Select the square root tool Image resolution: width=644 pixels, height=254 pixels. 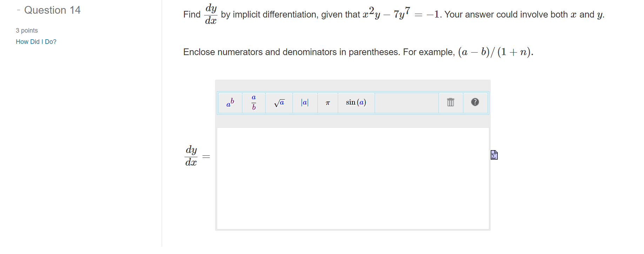279,102
